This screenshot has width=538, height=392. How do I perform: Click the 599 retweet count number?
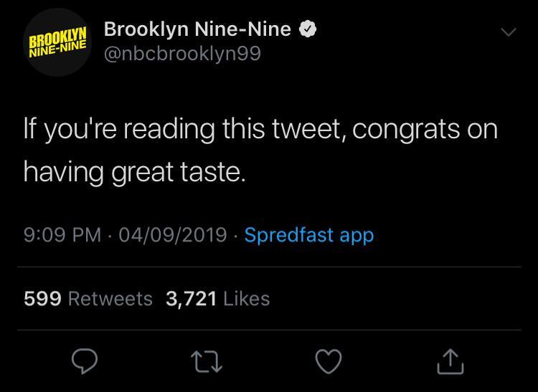42,298
